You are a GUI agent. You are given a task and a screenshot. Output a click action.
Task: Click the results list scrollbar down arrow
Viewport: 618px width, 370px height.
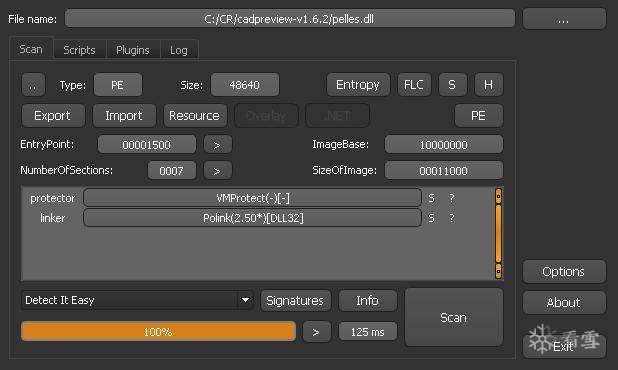click(x=498, y=271)
